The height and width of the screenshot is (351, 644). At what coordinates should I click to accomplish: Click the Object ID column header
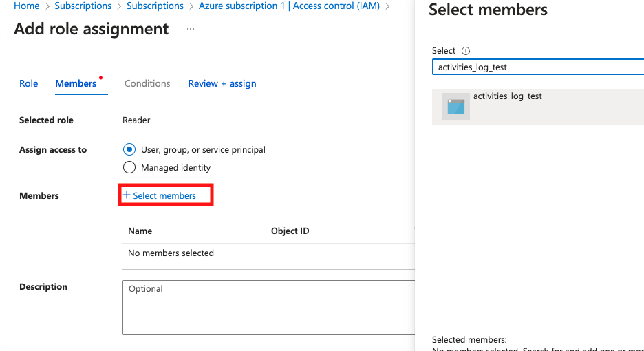[x=290, y=231]
